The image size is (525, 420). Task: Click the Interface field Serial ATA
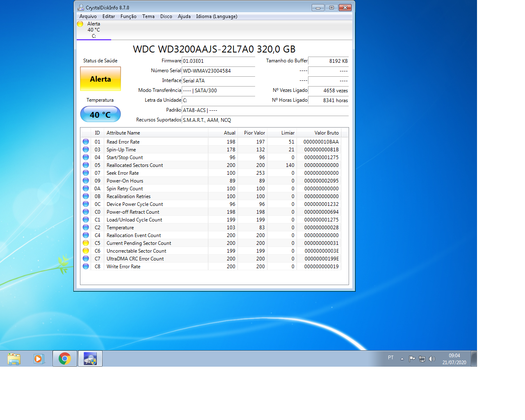click(218, 80)
